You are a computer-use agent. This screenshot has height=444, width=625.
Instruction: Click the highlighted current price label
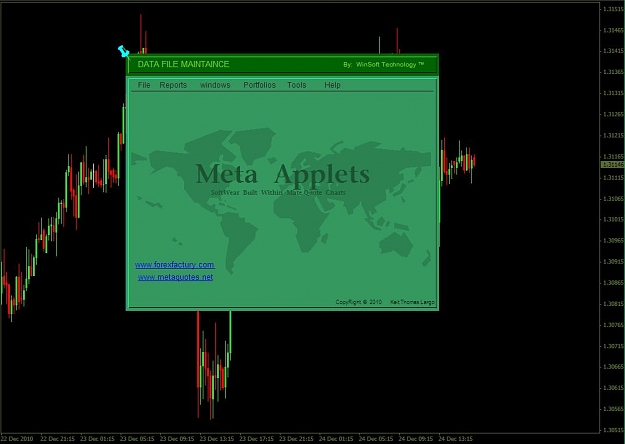click(x=613, y=165)
